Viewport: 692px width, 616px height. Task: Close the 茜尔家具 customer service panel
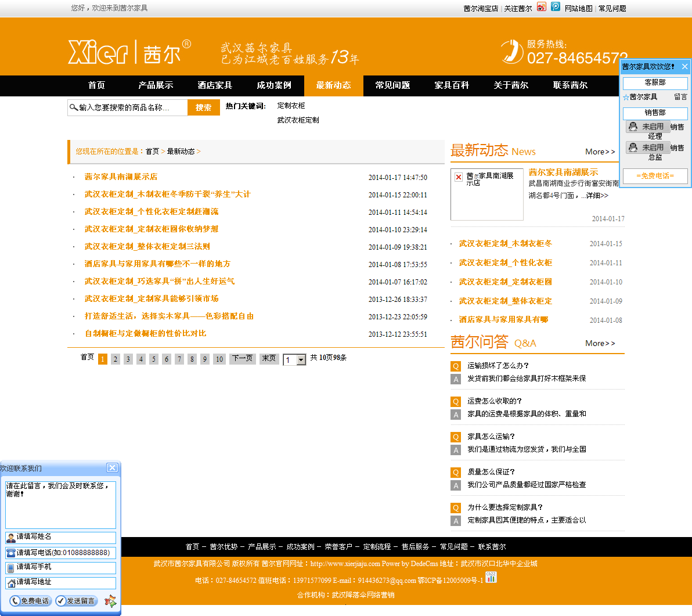click(684, 67)
